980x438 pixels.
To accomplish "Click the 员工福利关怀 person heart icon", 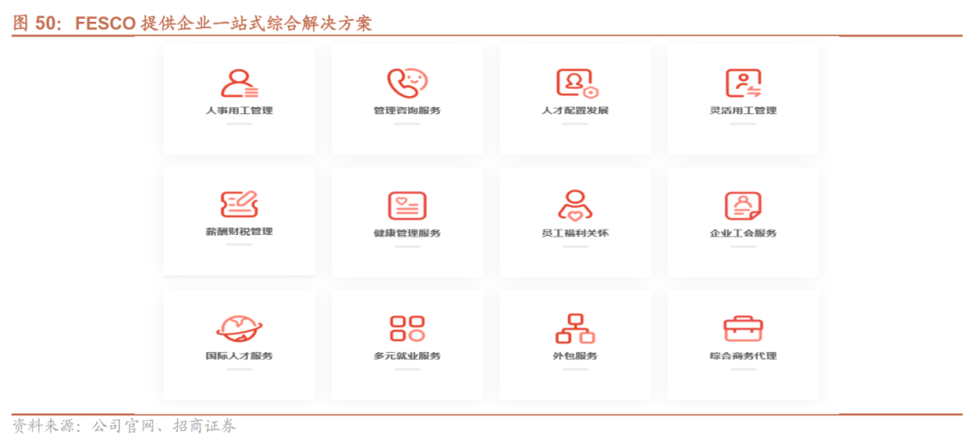I will (575, 205).
